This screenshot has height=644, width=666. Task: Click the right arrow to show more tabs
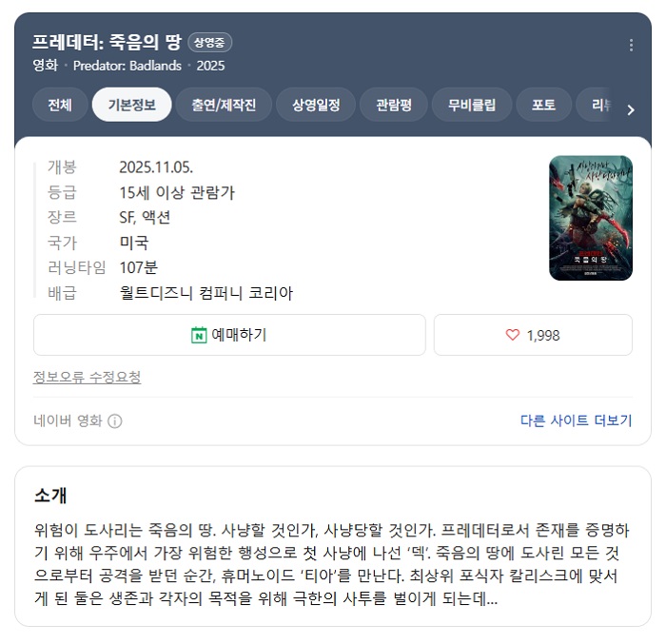(x=631, y=110)
